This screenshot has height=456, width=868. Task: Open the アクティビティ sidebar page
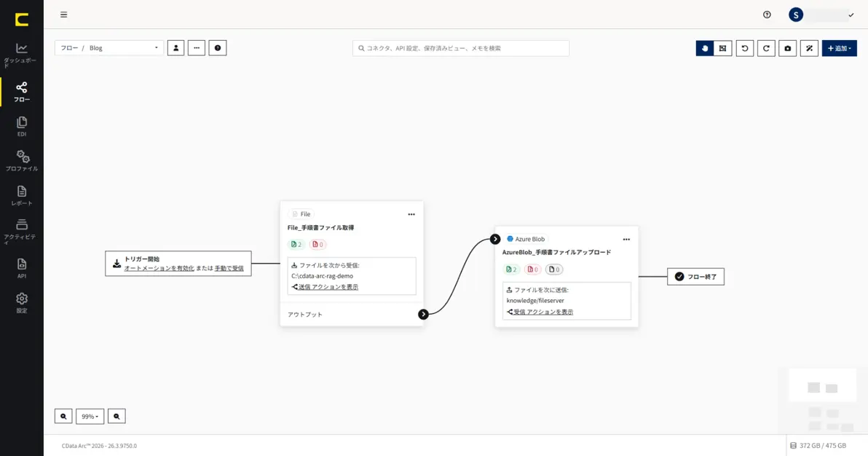[x=22, y=232]
